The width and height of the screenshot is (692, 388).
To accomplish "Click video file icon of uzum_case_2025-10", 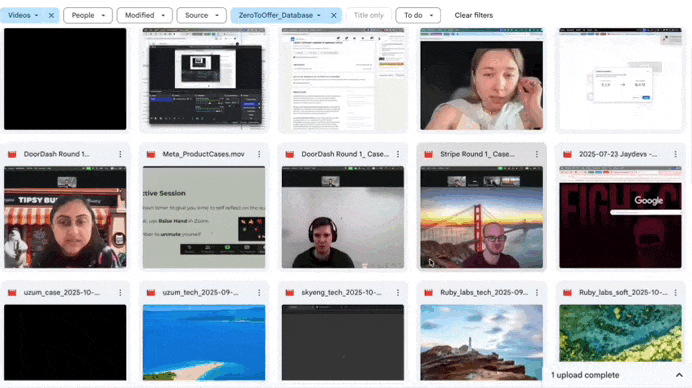I will (12, 293).
